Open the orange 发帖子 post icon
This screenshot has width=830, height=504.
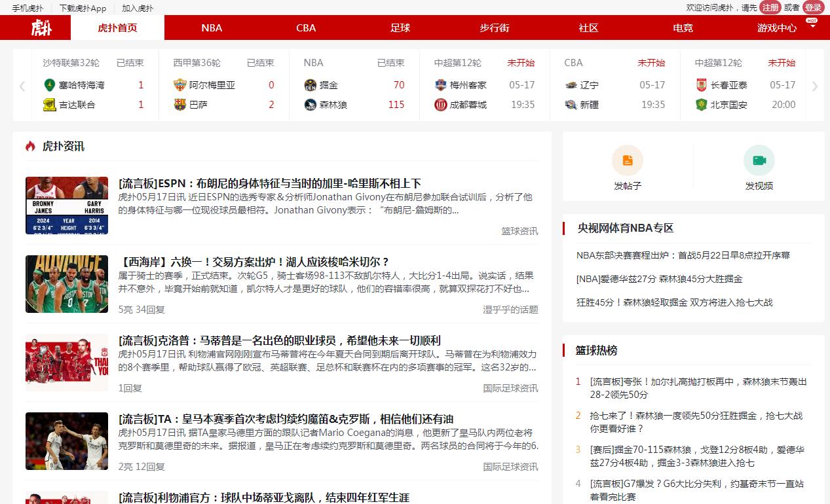(628, 160)
